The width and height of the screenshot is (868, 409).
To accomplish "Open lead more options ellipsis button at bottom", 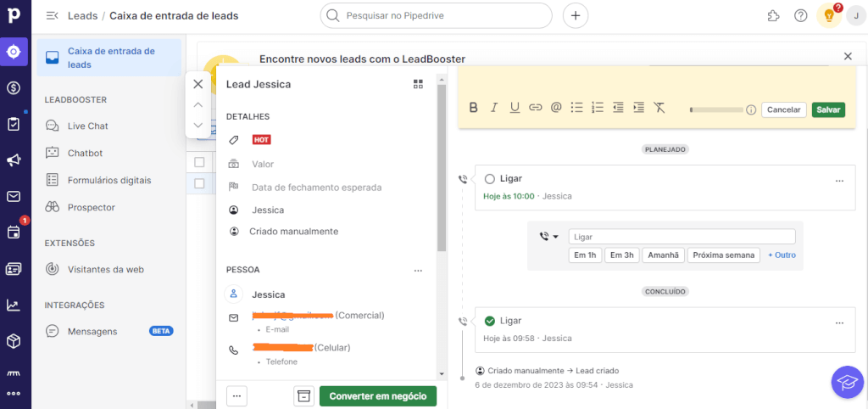I will [237, 396].
